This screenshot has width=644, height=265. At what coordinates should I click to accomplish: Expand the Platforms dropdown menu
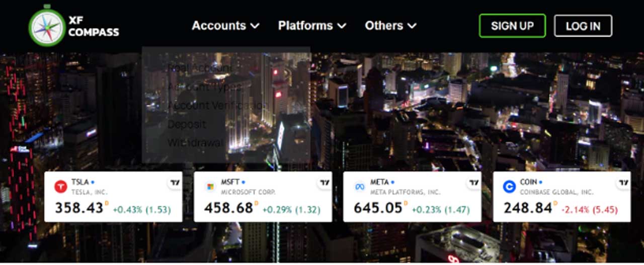[312, 26]
